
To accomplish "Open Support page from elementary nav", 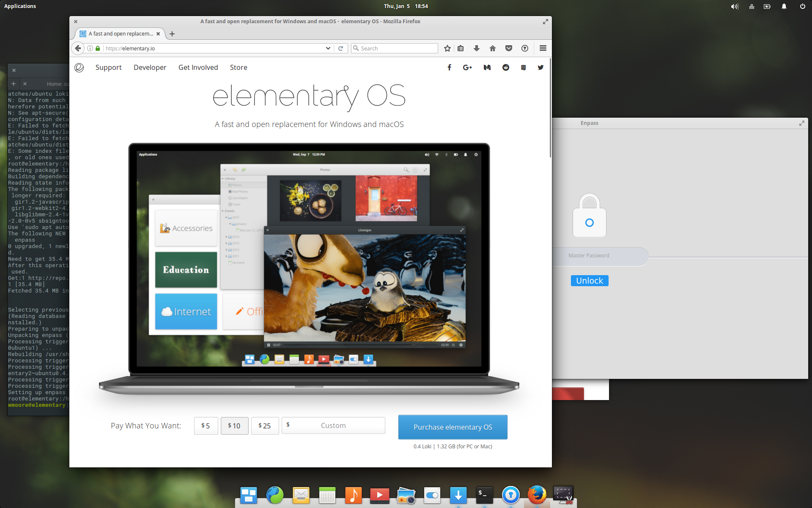I will point(109,67).
